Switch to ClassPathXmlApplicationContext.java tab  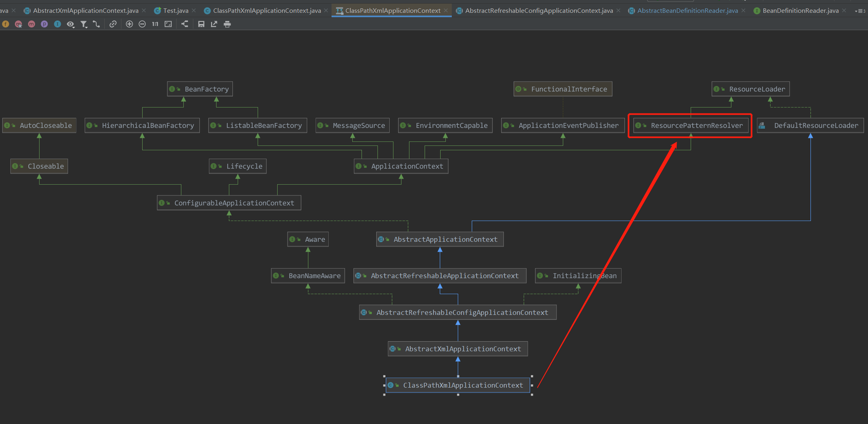tap(267, 10)
